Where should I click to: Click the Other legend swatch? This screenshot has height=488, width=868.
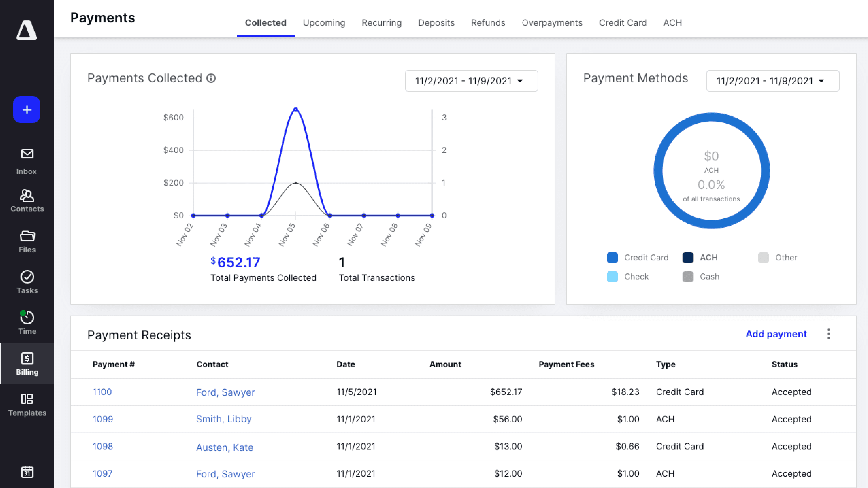click(x=763, y=258)
